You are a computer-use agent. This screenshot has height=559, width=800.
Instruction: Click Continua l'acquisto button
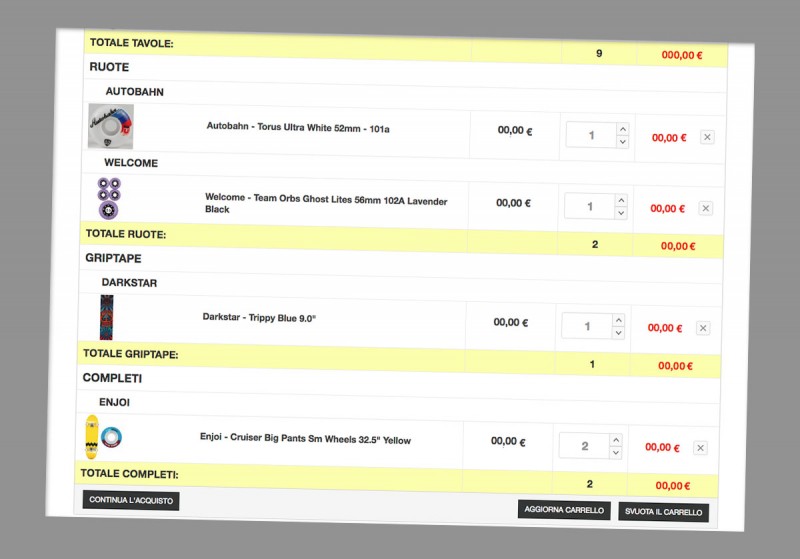[x=131, y=500]
